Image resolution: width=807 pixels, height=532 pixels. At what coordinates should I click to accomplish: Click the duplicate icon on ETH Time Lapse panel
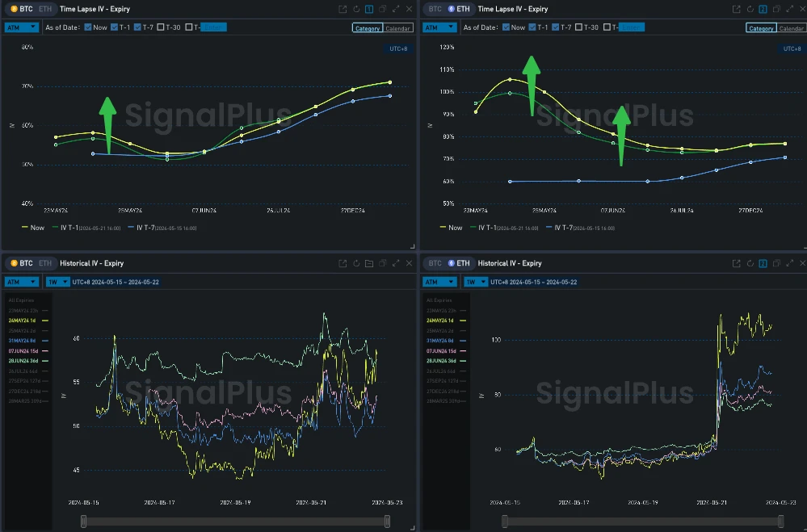pos(776,9)
